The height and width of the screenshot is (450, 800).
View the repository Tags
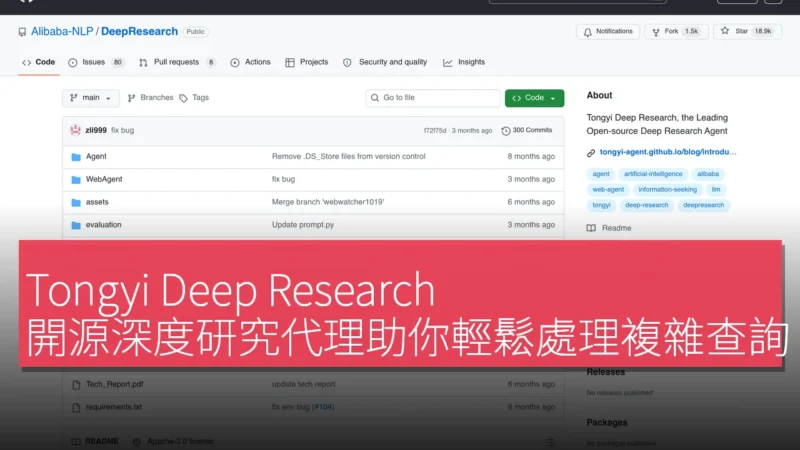(x=194, y=98)
